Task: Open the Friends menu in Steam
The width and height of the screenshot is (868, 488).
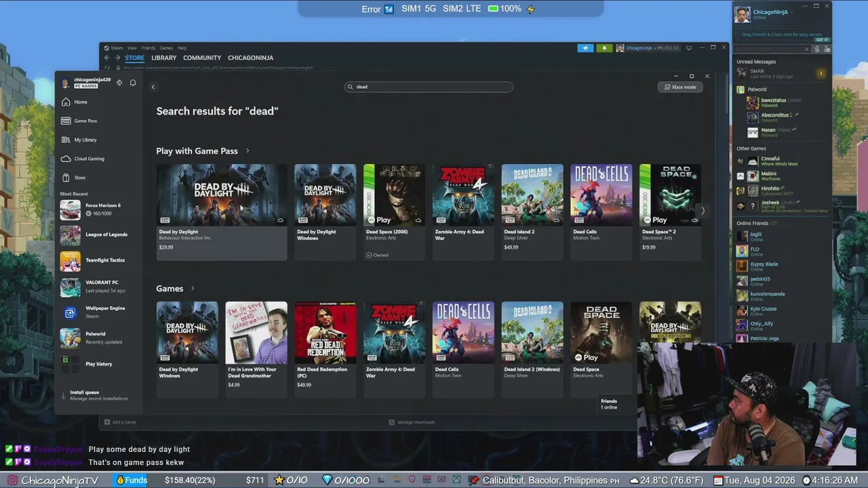Action: coord(148,48)
